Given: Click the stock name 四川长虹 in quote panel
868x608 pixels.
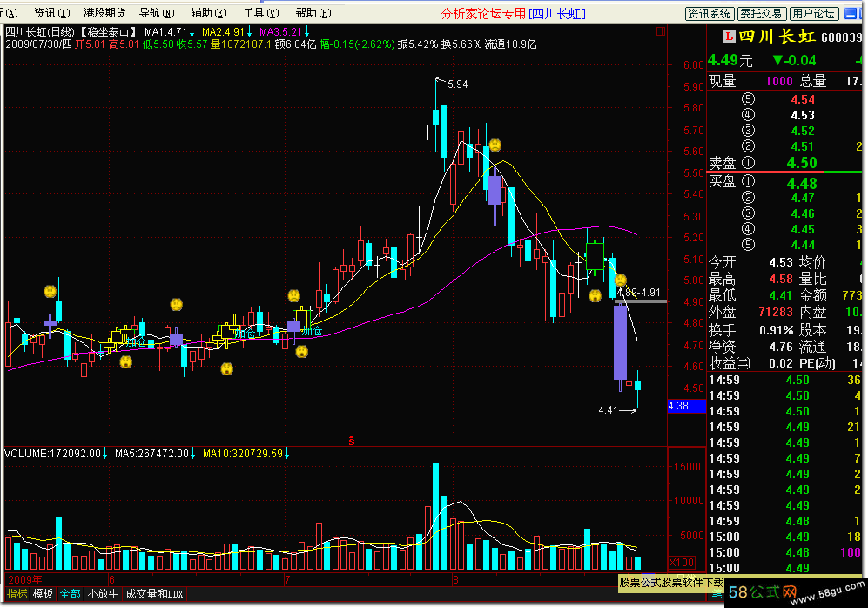Looking at the screenshot, I should click(777, 37).
